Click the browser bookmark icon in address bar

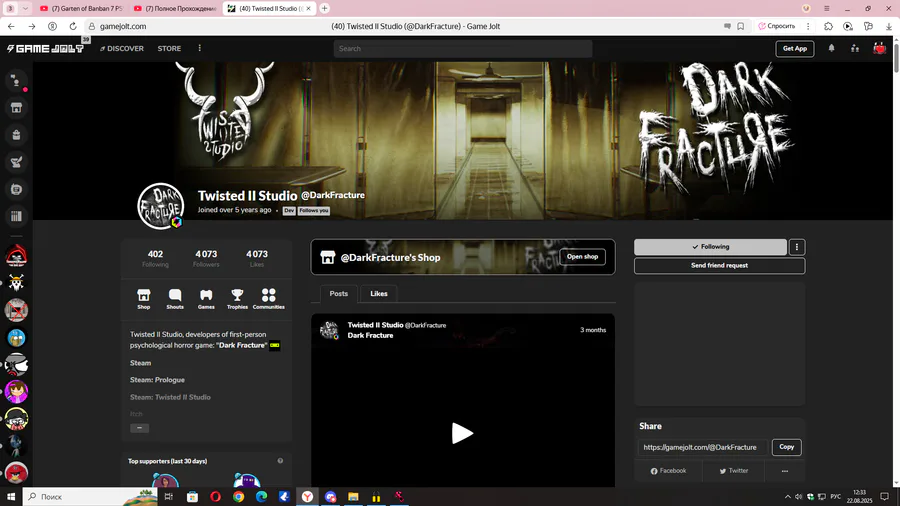741,26
